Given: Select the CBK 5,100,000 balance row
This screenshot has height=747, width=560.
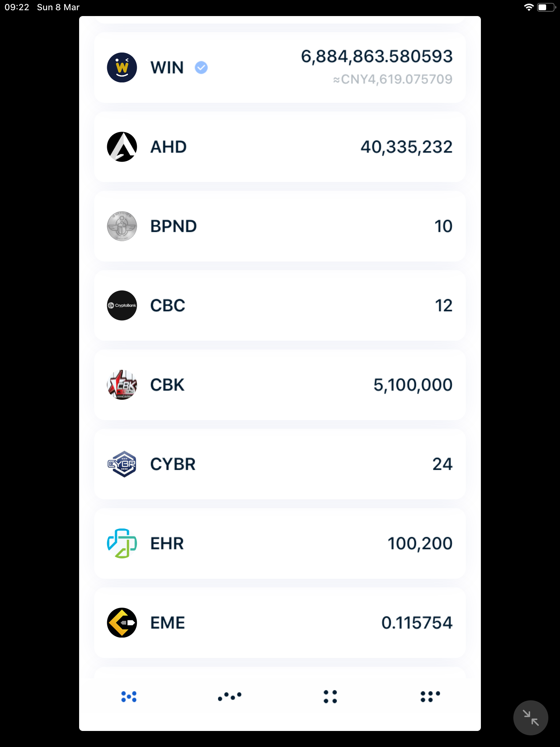Looking at the screenshot, I should coord(280,385).
